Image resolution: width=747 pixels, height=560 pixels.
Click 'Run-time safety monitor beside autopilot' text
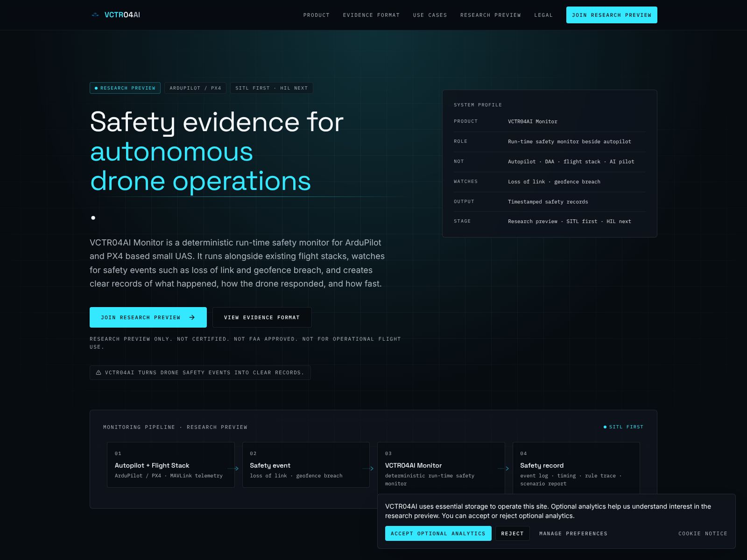pyautogui.click(x=570, y=142)
